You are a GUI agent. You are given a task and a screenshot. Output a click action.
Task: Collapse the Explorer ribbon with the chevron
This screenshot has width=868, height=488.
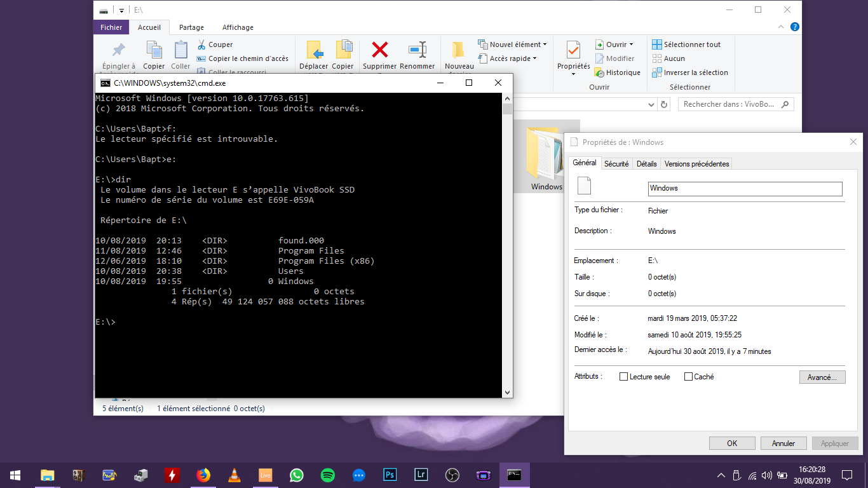pyautogui.click(x=782, y=27)
